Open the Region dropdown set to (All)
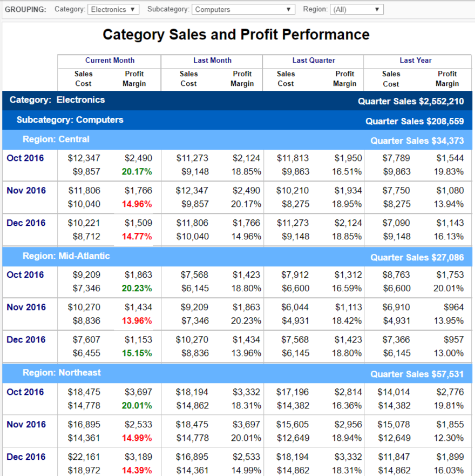The image size is (475, 476). (356, 9)
